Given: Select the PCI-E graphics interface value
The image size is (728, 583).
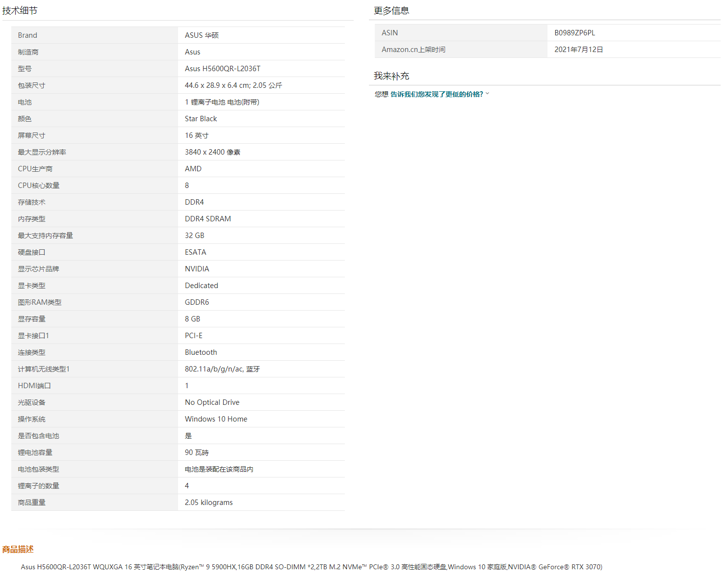Looking at the screenshot, I should (194, 336).
